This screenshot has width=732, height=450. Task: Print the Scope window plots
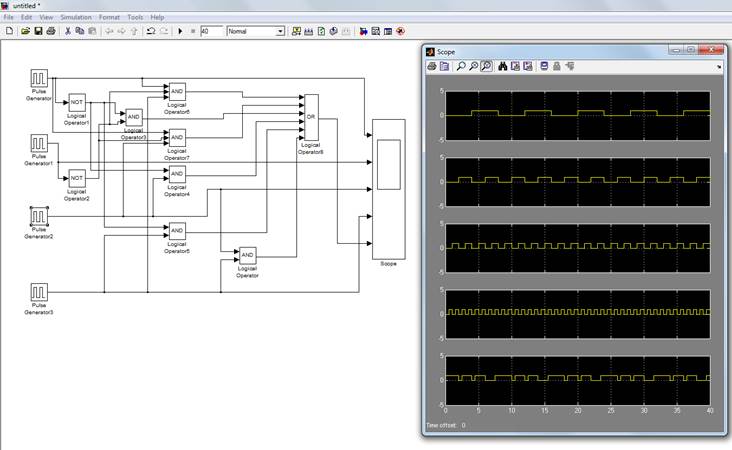432,66
